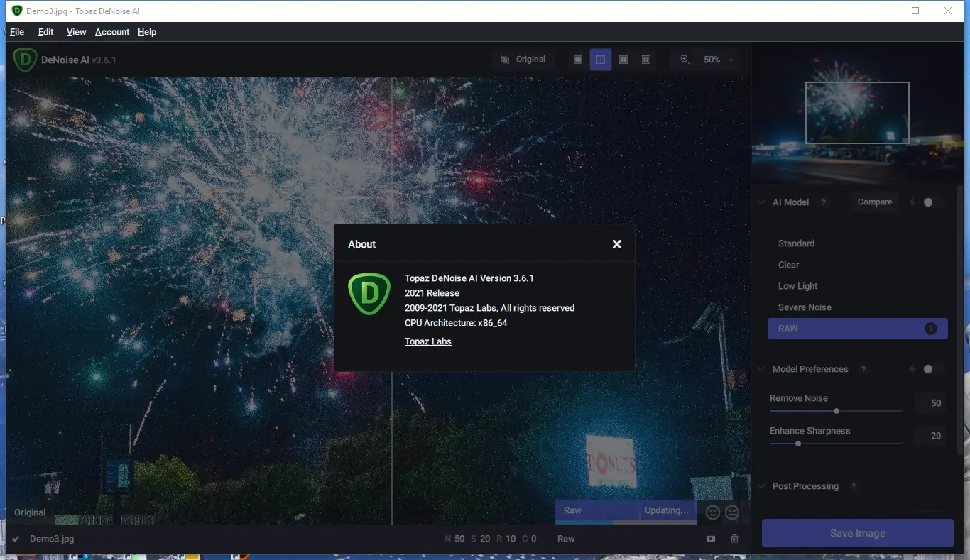This screenshot has width=970, height=560.
Task: Click the Topaz icon in the title bar
Action: [17, 11]
